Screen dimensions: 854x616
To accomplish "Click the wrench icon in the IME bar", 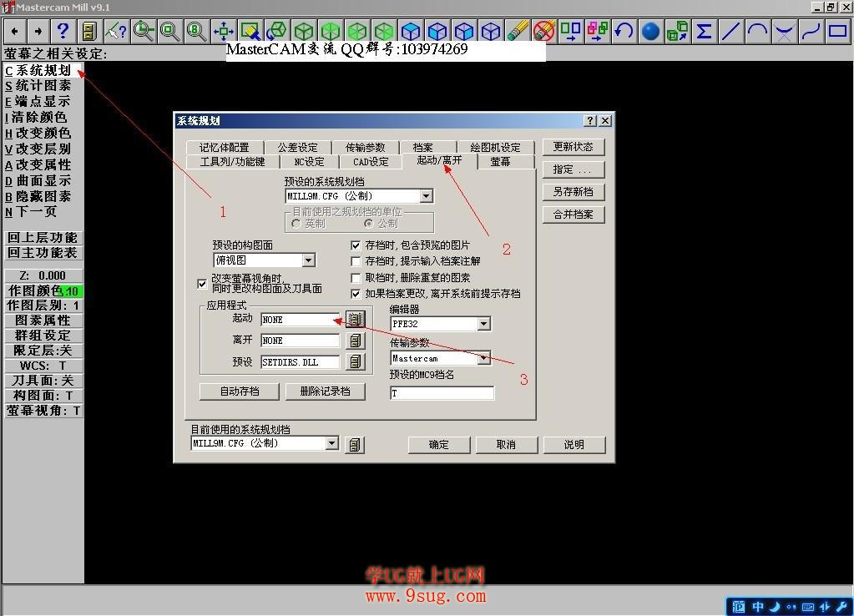I will pos(842,606).
